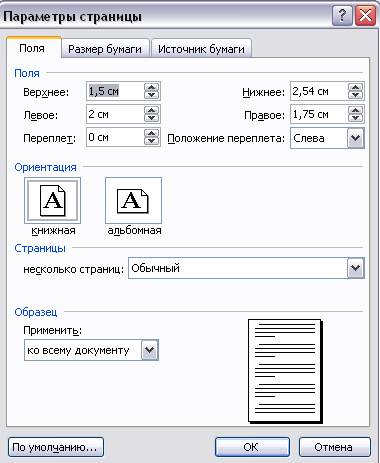Open the Положение переплета dropdown

point(355,138)
